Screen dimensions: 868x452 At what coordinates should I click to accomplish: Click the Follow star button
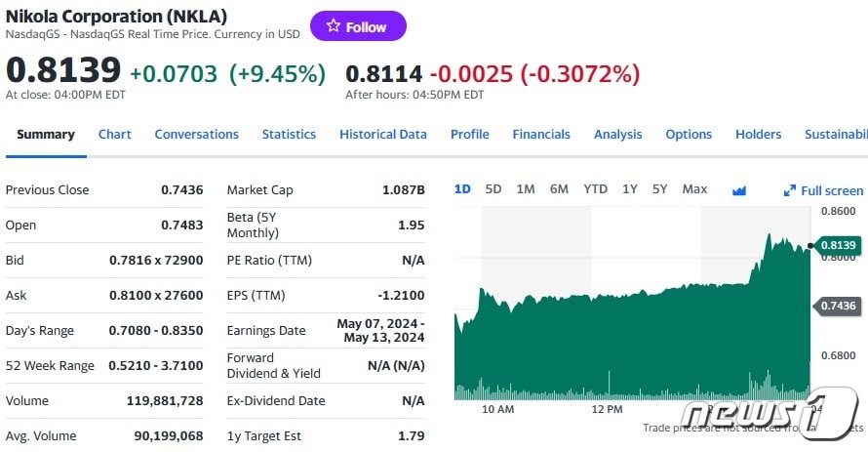[x=357, y=26]
